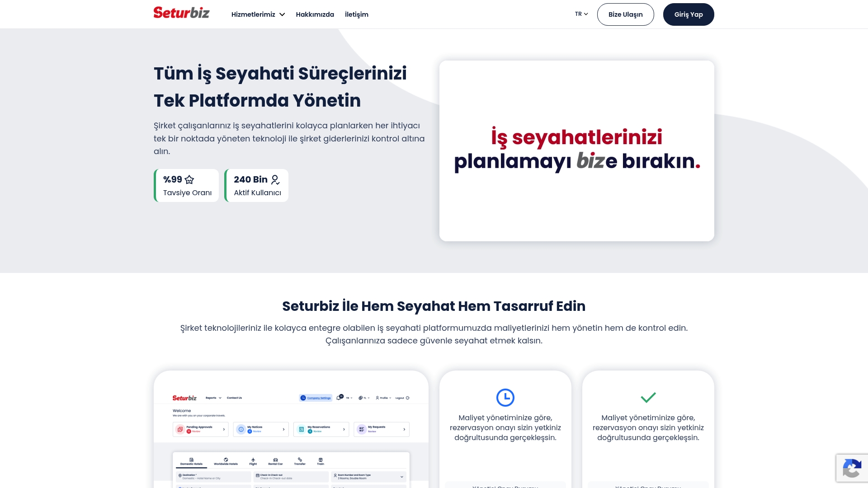Click the user check icon beside 240 Bin
This screenshot has height=488, width=868.
click(275, 180)
